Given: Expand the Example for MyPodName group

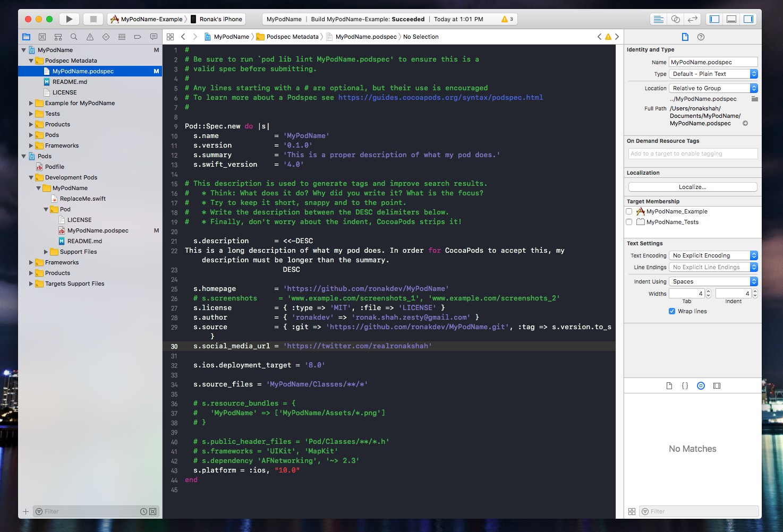Looking at the screenshot, I should tap(31, 103).
